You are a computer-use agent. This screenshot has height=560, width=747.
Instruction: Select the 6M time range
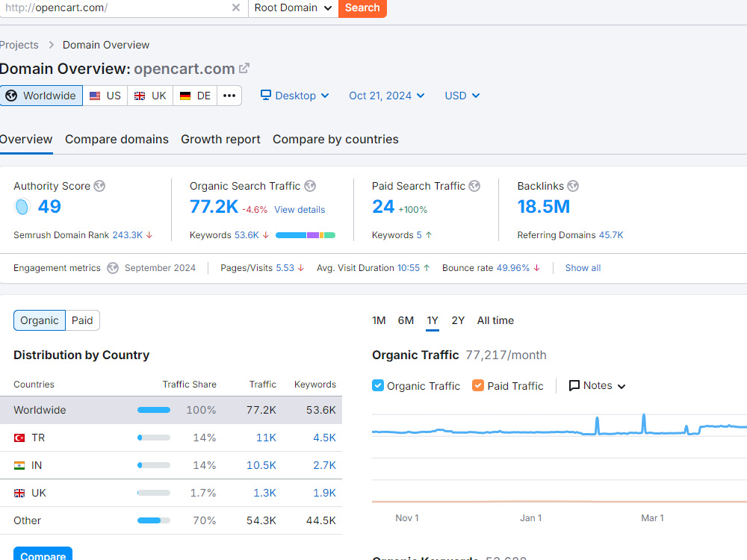pos(406,320)
